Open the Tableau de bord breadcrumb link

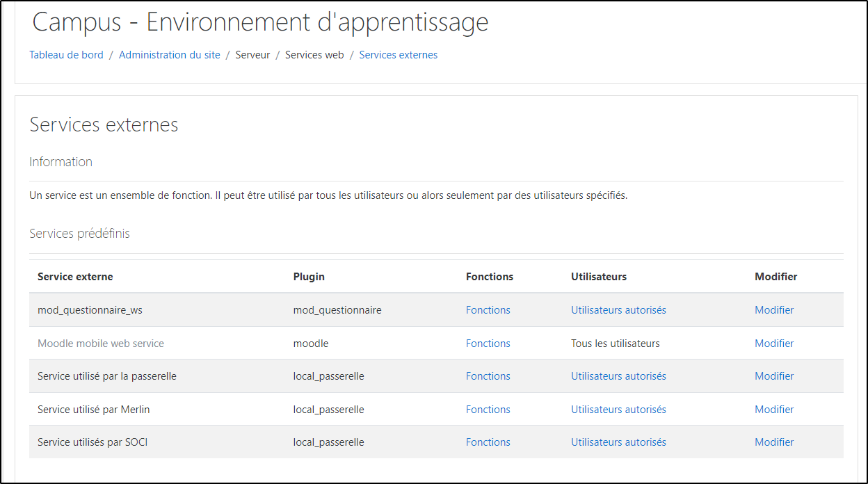[x=66, y=55]
